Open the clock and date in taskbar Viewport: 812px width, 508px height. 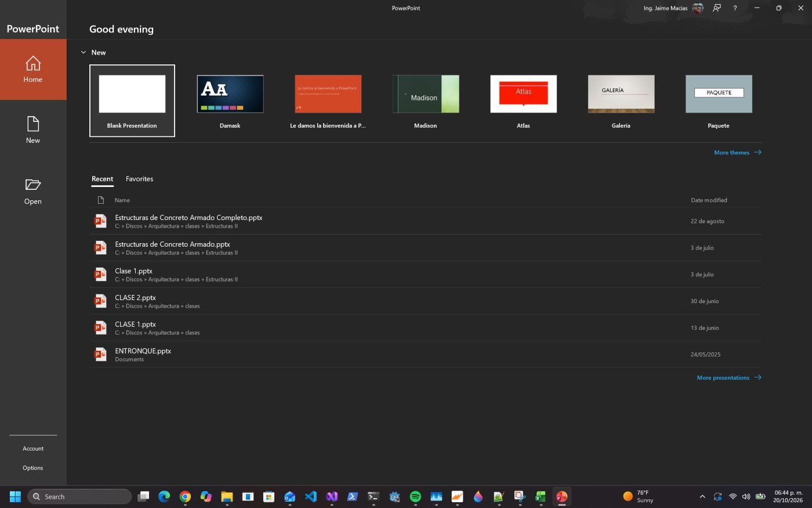click(788, 496)
